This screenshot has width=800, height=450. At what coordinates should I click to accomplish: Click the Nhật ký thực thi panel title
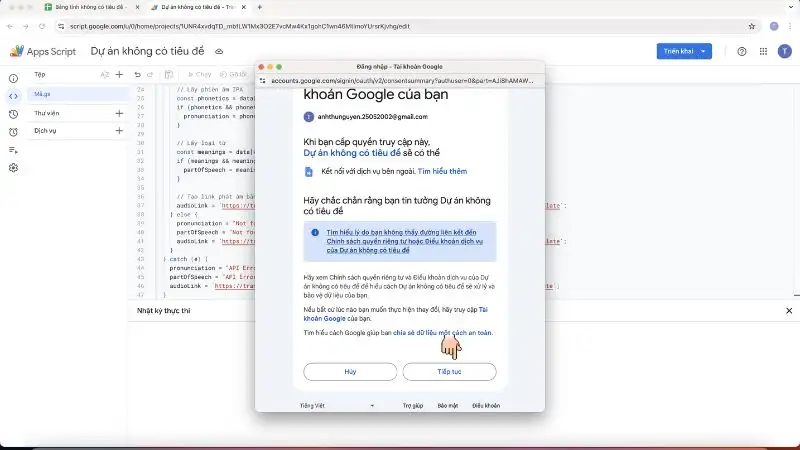tap(164, 311)
